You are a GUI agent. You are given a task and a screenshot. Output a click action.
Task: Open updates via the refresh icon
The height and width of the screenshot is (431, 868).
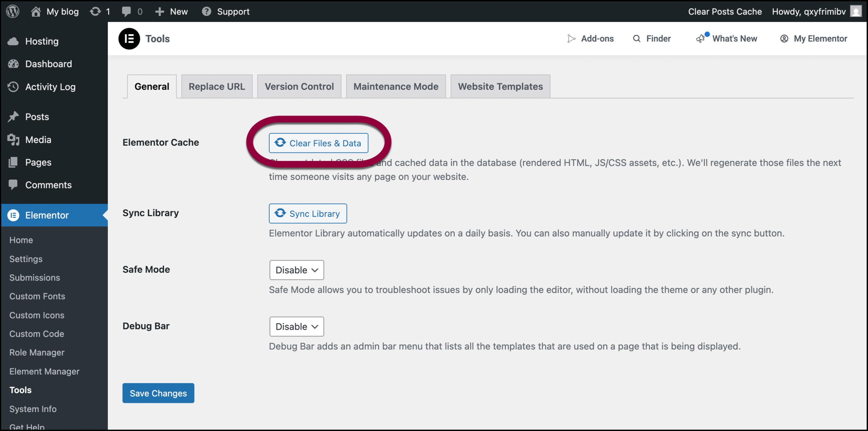coord(95,12)
